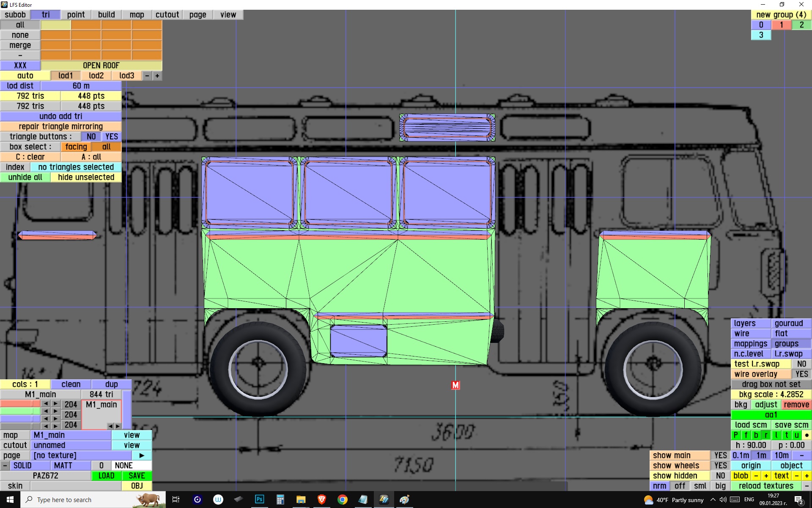Viewport: 812px width, 508px height.
Task: Click left arrow of green color value
Action: coord(46,411)
